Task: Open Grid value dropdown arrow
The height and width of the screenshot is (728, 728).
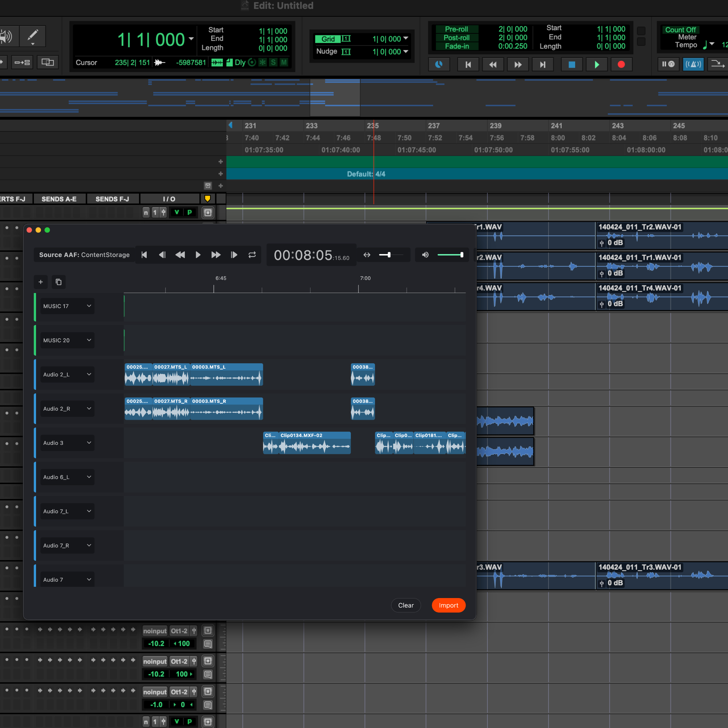Action: click(x=406, y=38)
